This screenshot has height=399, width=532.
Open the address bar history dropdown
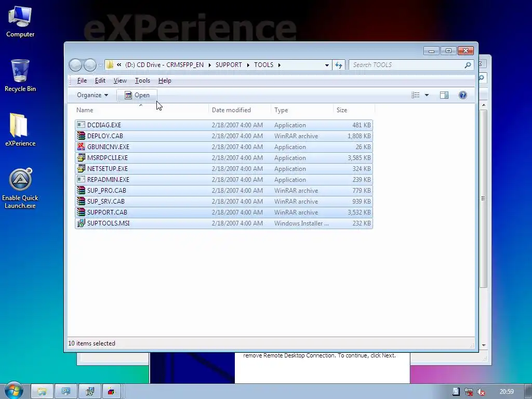click(327, 65)
